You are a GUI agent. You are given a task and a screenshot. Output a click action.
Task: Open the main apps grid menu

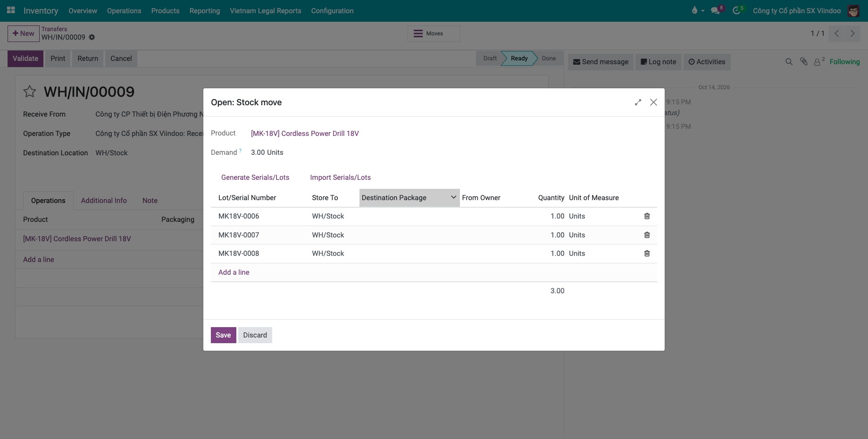11,10
